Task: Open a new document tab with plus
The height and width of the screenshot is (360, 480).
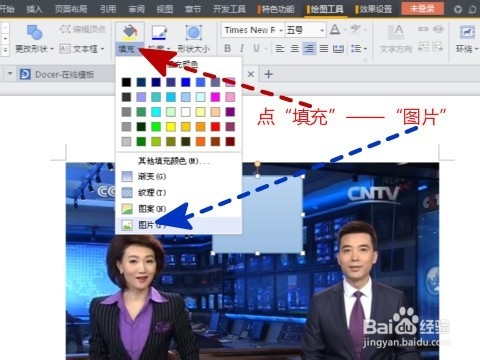Action: 268,74
